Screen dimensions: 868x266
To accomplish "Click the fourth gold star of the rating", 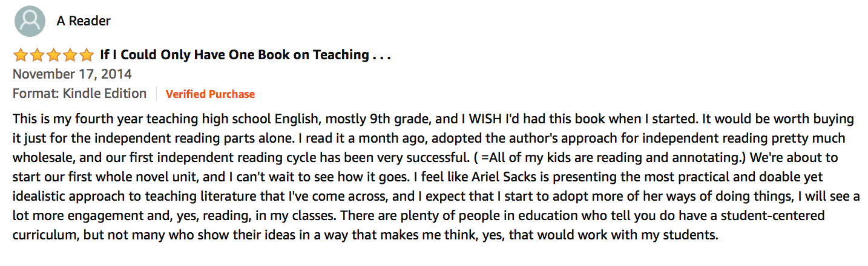I will (x=70, y=56).
